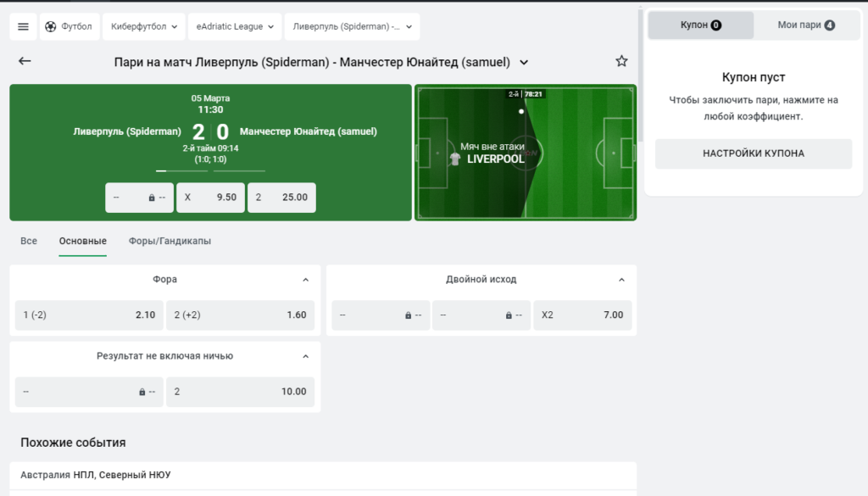Click the Ливерпуль (Spiderman) team name

(x=127, y=131)
